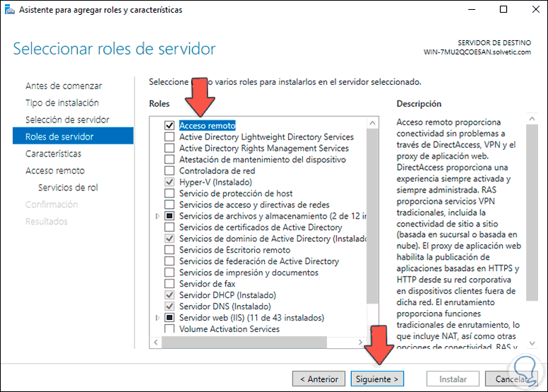The height and width of the screenshot is (392, 548).
Task: Maximize the wizard window
Action: (503, 9)
